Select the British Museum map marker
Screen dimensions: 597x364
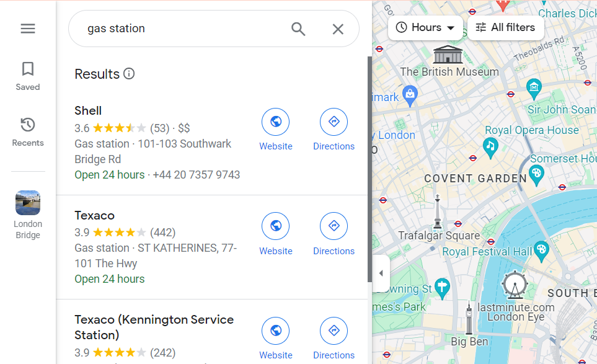(x=448, y=54)
